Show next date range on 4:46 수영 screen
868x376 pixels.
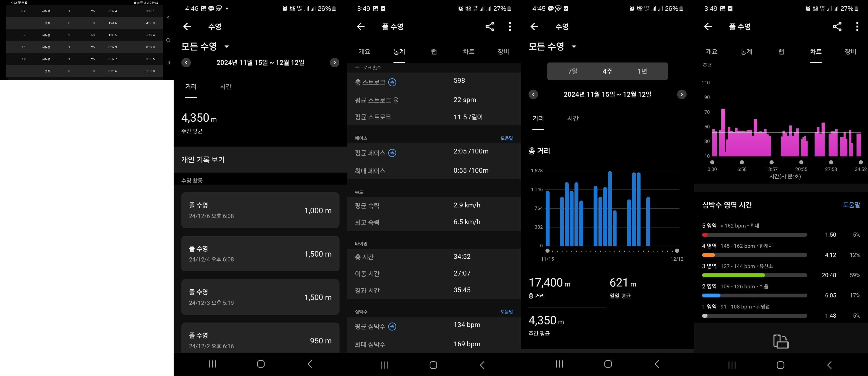[334, 63]
